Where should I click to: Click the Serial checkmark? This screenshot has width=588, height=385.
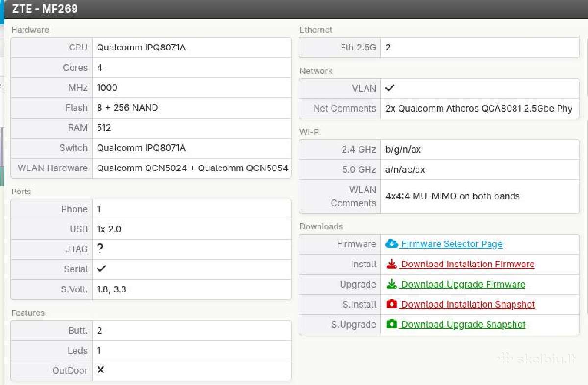pos(101,269)
